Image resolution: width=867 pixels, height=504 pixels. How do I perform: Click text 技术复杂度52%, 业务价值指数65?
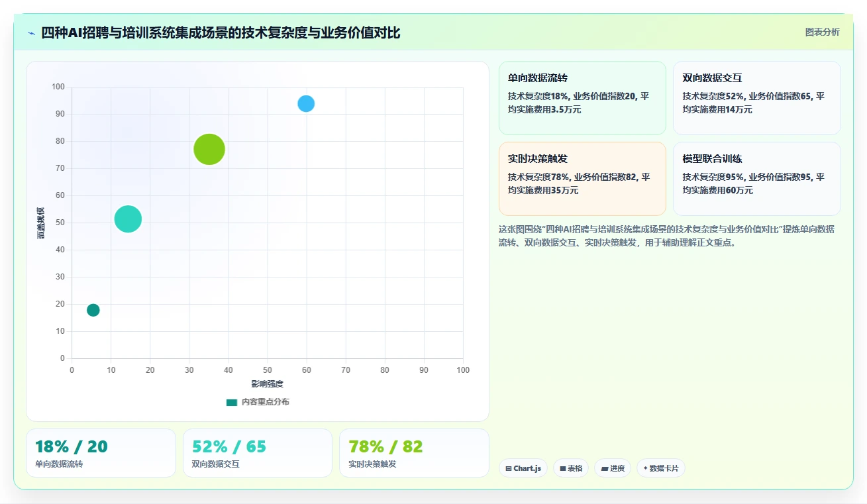point(748,96)
